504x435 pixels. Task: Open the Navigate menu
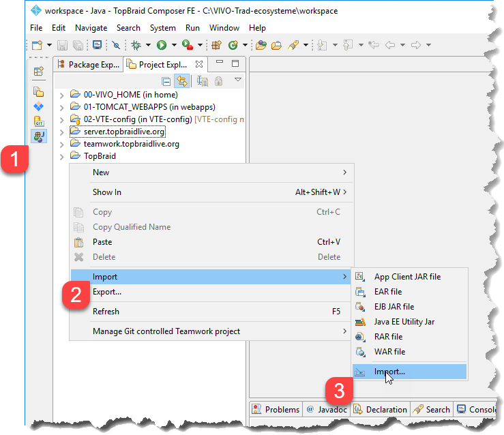click(x=91, y=28)
